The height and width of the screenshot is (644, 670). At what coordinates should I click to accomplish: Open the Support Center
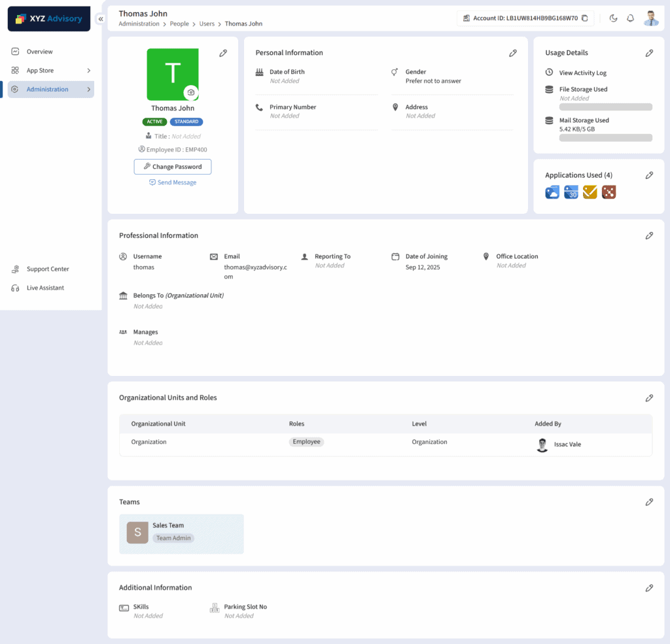click(x=47, y=269)
